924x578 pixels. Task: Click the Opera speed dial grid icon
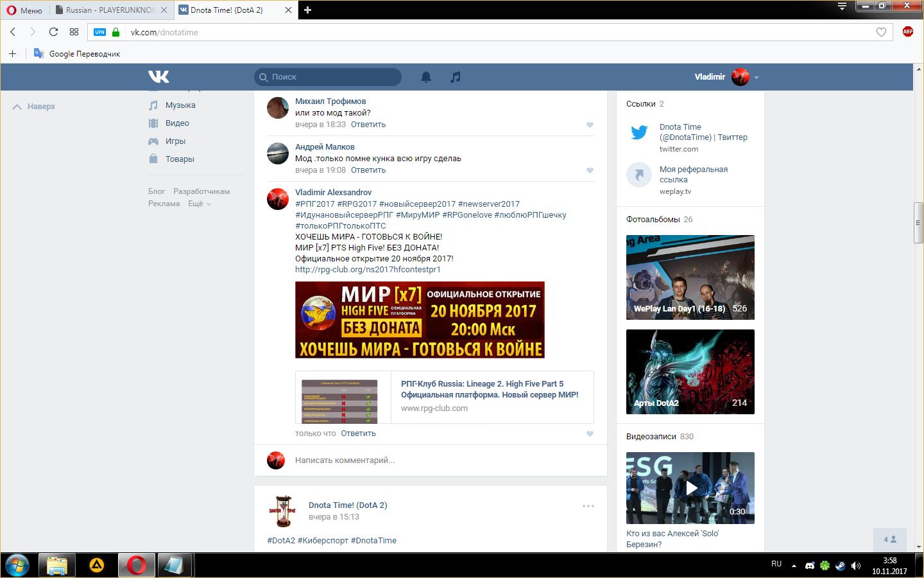pyautogui.click(x=74, y=32)
